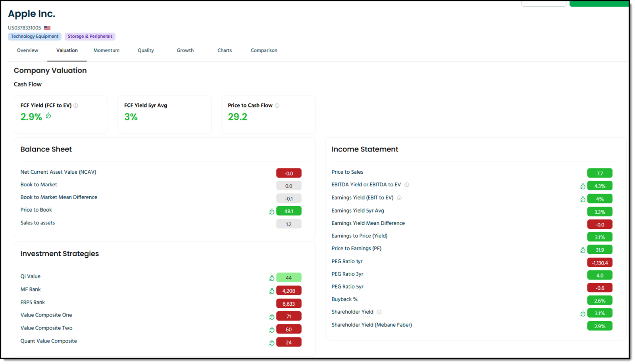Open the Momentum tab
The image size is (635, 364).
(x=106, y=50)
